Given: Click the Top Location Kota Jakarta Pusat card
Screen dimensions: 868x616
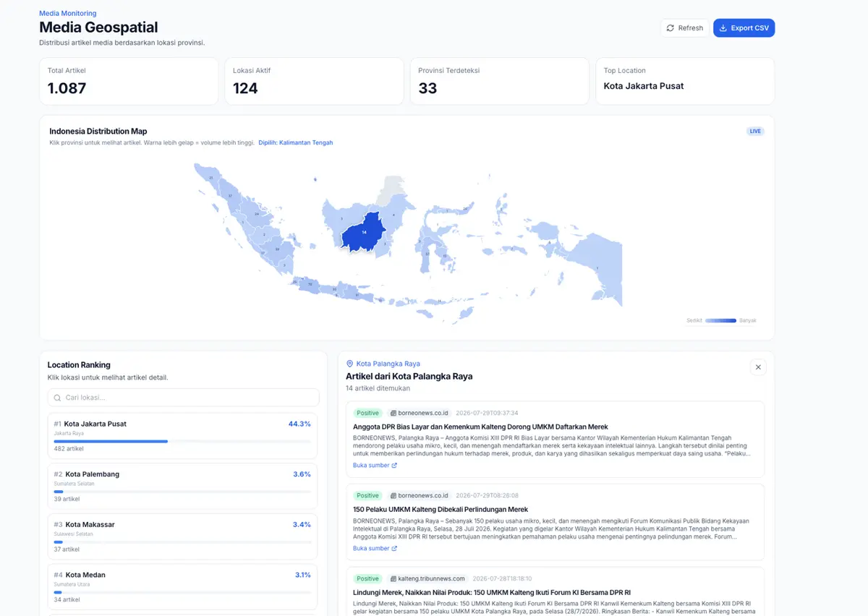Looking at the screenshot, I should (x=685, y=81).
